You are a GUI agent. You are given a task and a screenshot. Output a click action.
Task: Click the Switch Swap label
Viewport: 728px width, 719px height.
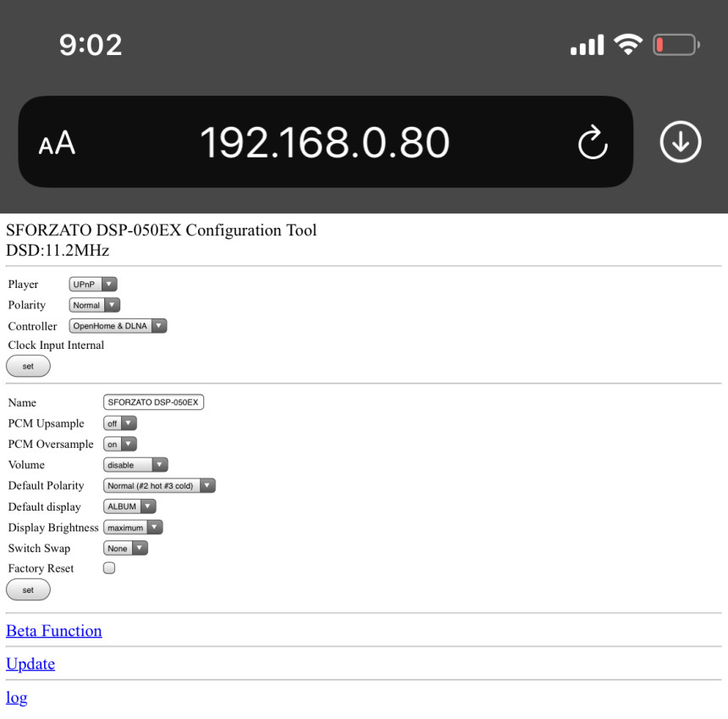40,549
